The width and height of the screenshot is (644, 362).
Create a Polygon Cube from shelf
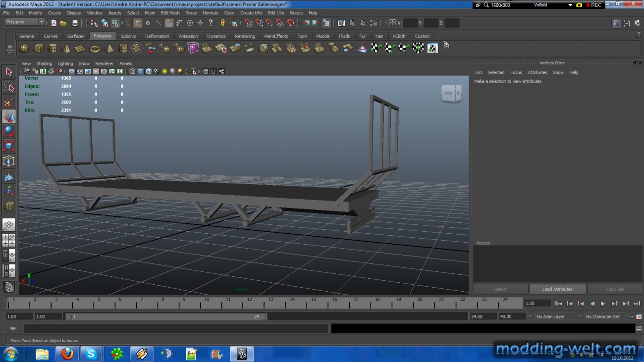point(38,48)
